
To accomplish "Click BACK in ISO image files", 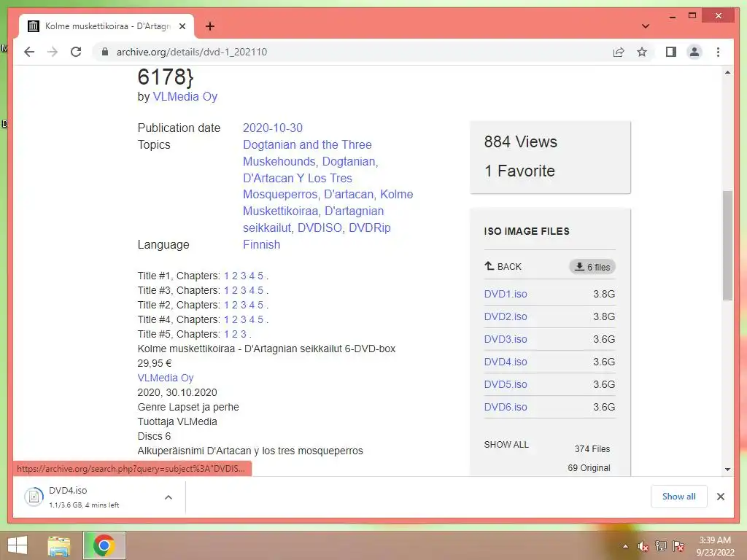I will pyautogui.click(x=503, y=267).
